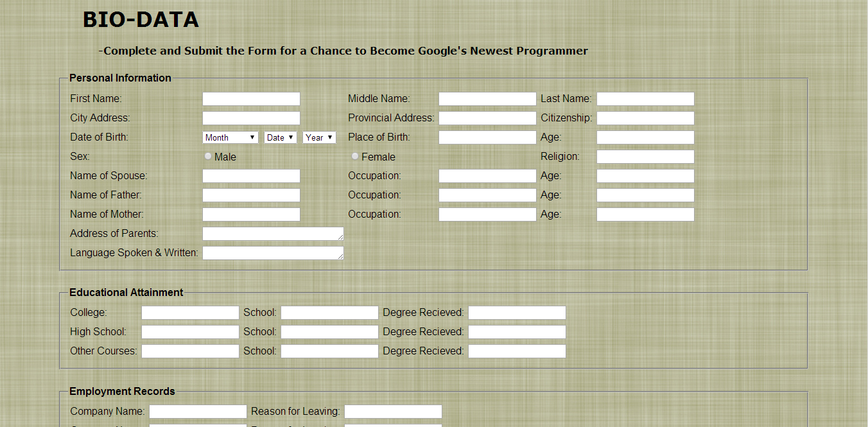Click the father's Age field

[x=645, y=195]
